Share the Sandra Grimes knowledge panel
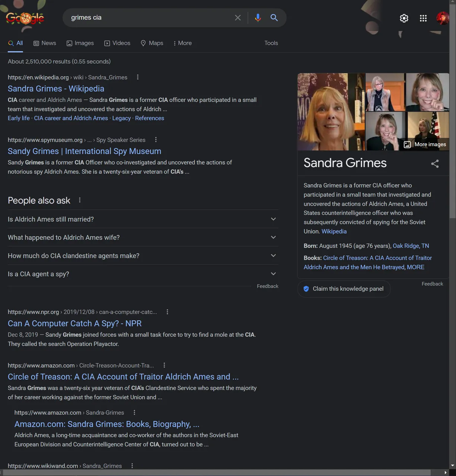Viewport: 456px width, 476px height. coord(435,164)
